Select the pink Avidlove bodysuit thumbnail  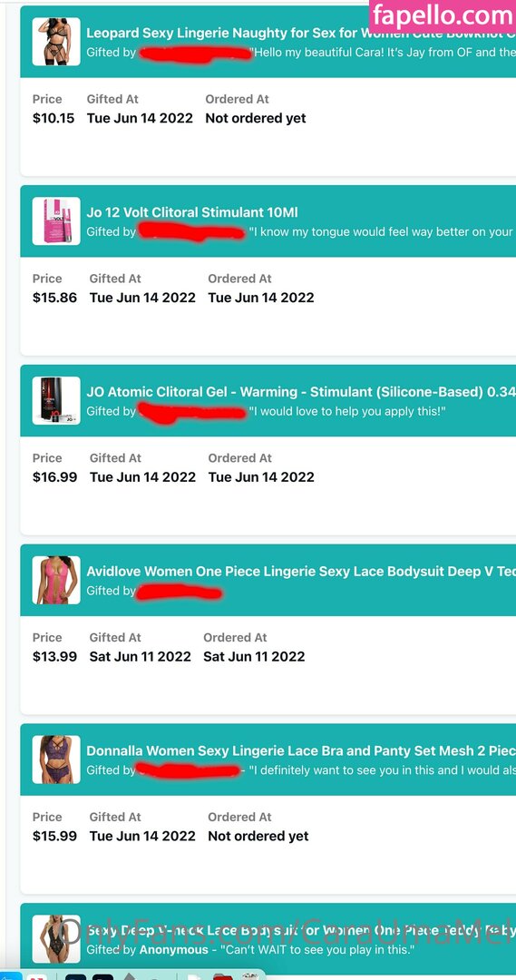click(56, 580)
